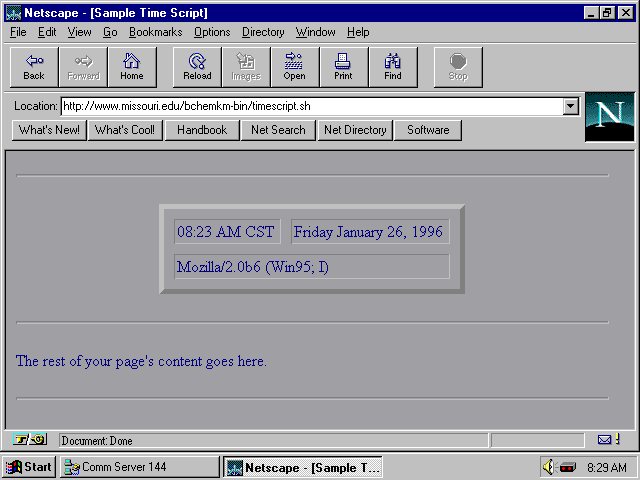Click the Net Search button

click(x=278, y=130)
